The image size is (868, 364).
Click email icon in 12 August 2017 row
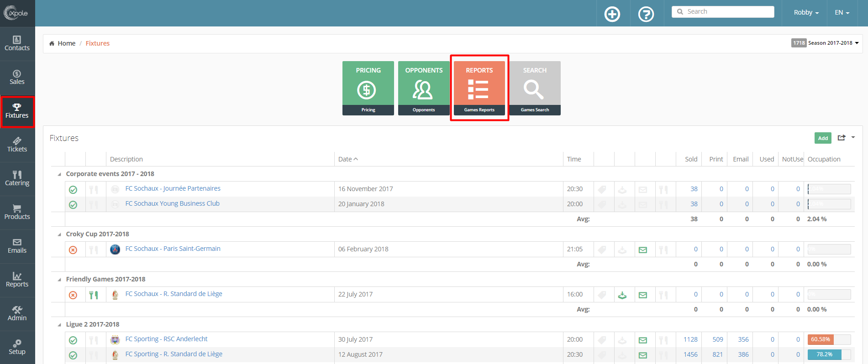pyautogui.click(x=643, y=355)
